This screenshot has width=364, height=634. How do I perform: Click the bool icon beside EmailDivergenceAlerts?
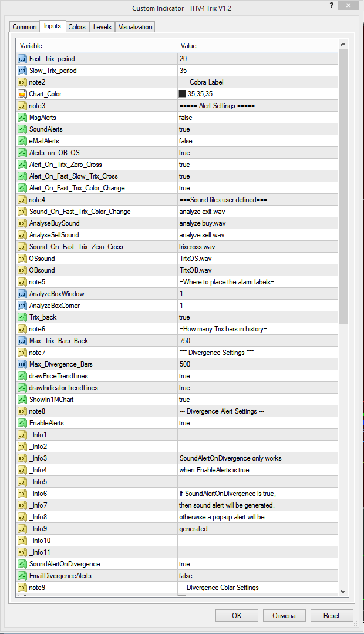(x=22, y=576)
